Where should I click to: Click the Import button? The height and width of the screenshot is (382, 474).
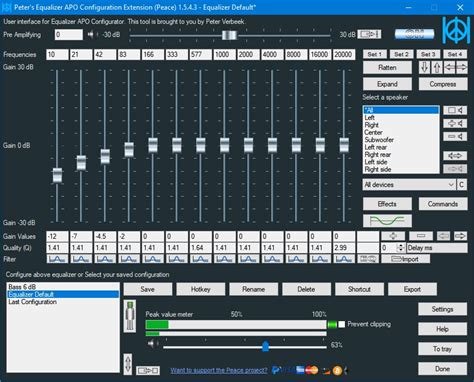(406, 259)
